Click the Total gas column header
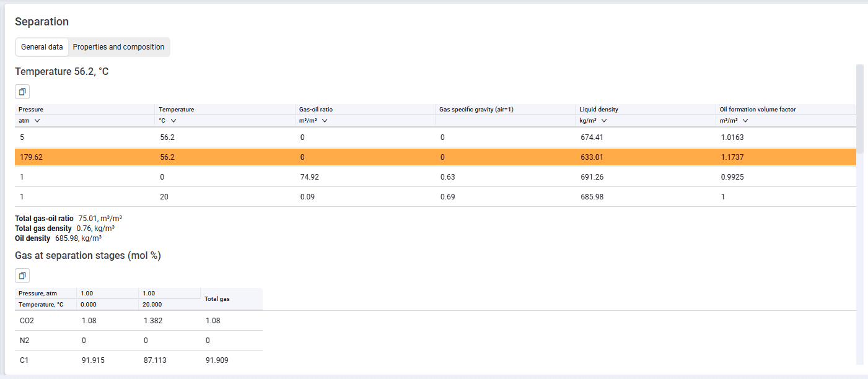This screenshot has height=379, width=868. [x=217, y=299]
